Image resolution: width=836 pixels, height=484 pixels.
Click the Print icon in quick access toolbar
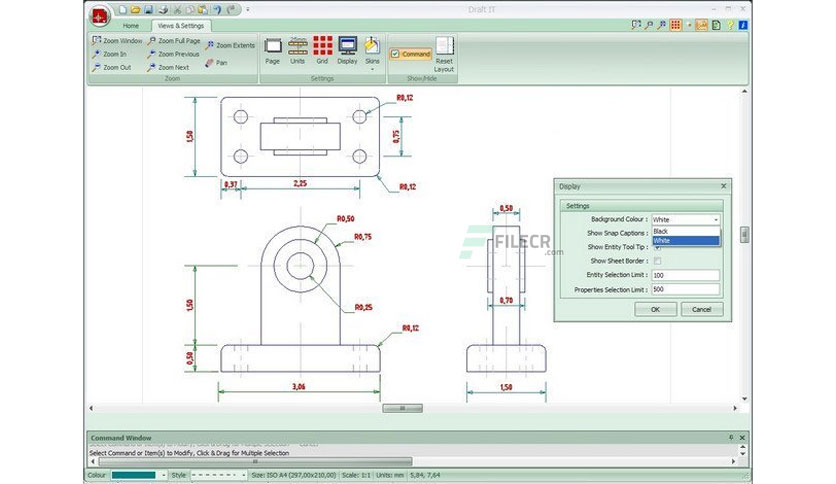(163, 10)
